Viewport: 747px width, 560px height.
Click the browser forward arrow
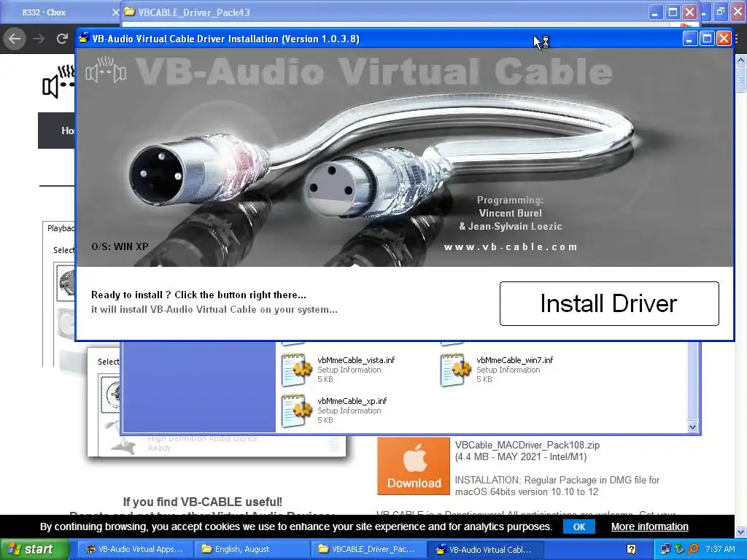(39, 39)
